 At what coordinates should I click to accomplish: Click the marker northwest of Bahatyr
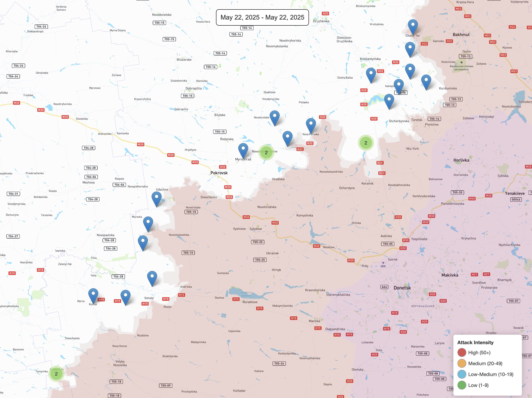click(x=152, y=277)
